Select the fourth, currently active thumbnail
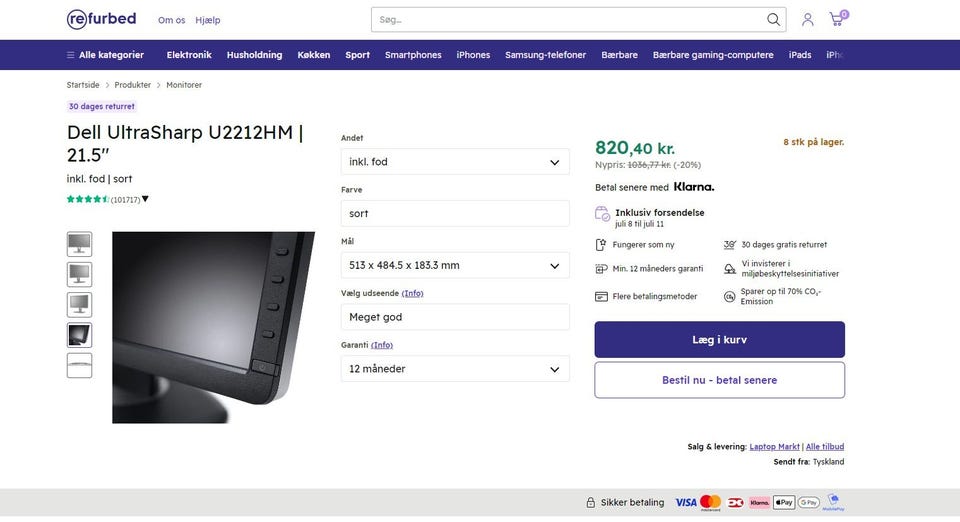The image size is (960, 522). (x=80, y=335)
